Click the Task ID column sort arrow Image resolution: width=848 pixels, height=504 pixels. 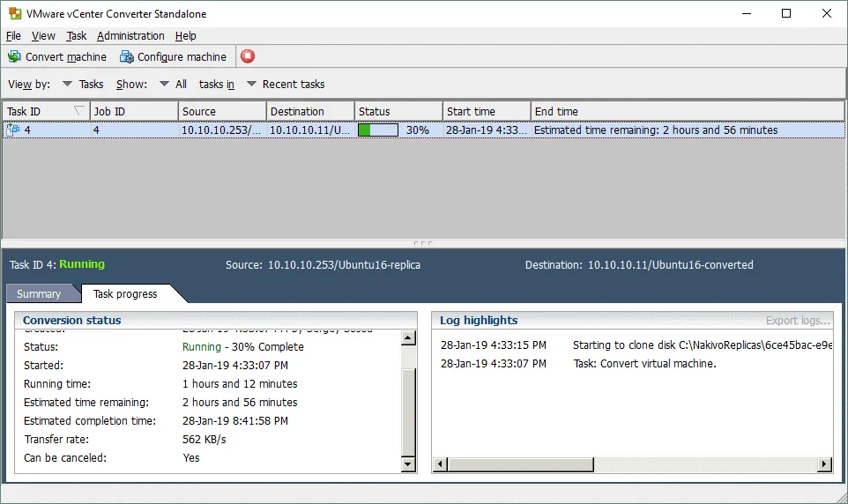[x=79, y=111]
